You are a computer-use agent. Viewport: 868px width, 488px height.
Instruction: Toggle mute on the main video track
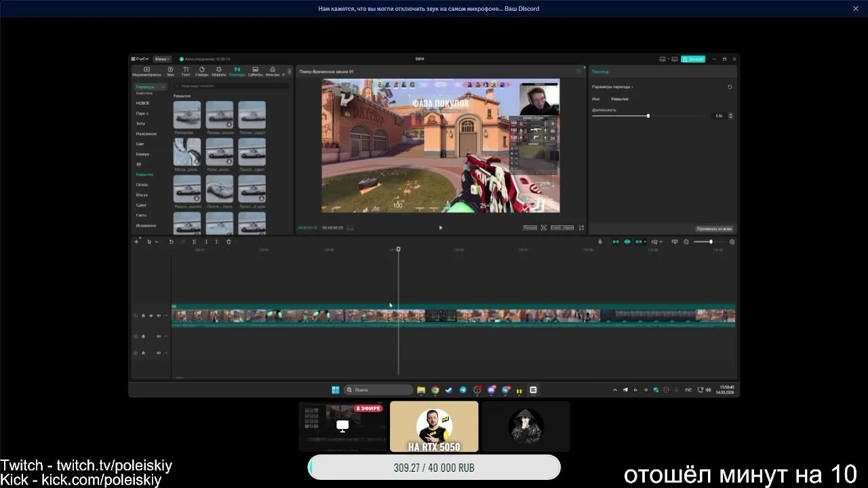pyautogui.click(x=159, y=316)
